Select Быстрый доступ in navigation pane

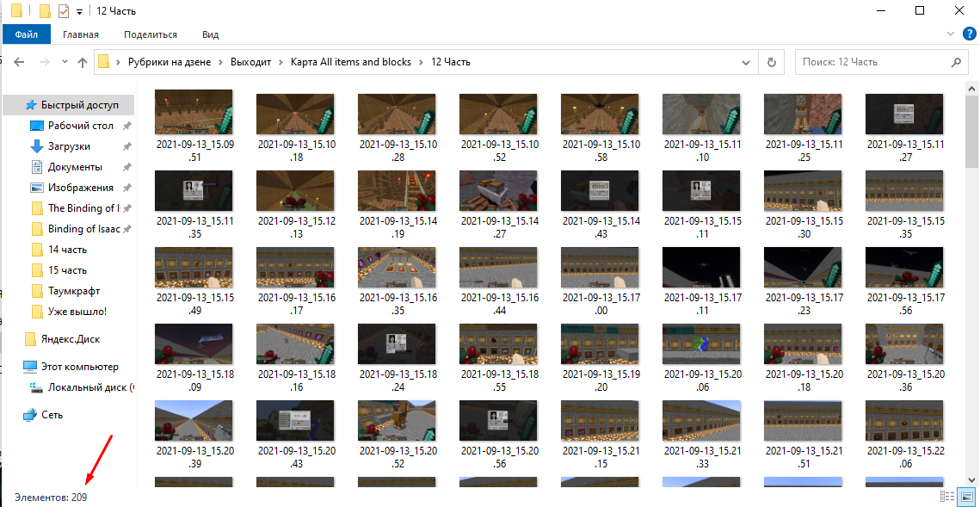[69, 105]
